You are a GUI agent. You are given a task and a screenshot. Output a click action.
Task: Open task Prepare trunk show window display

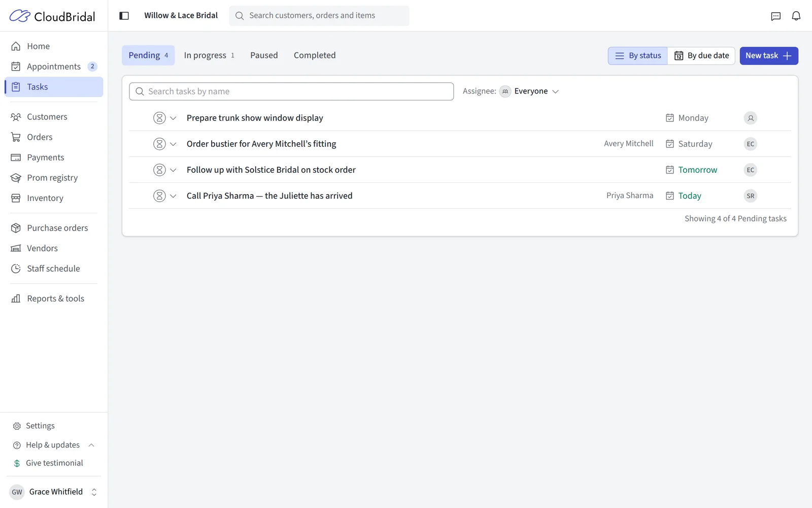pos(255,118)
